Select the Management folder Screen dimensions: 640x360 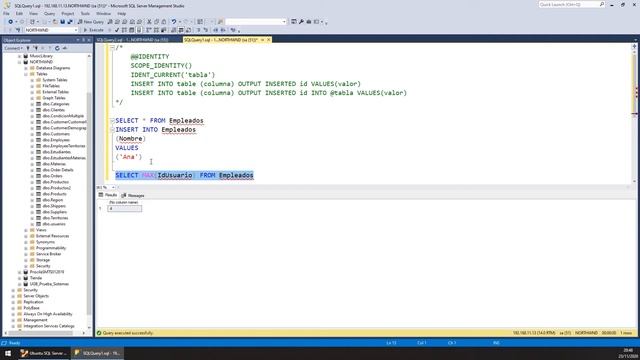(35, 320)
